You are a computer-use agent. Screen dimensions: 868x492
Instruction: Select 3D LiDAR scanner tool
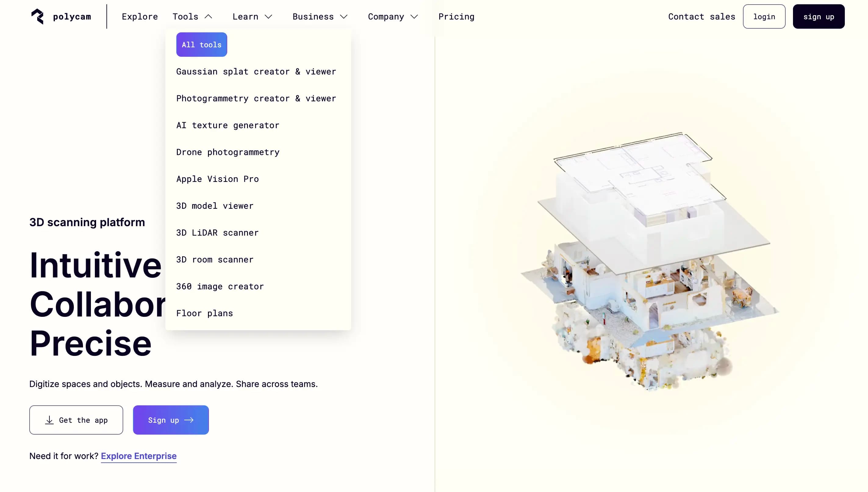point(217,232)
